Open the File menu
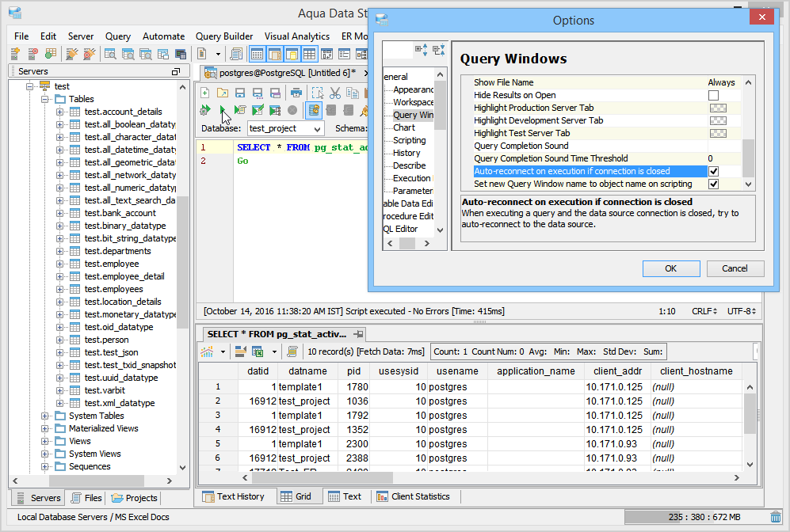 pos(21,36)
